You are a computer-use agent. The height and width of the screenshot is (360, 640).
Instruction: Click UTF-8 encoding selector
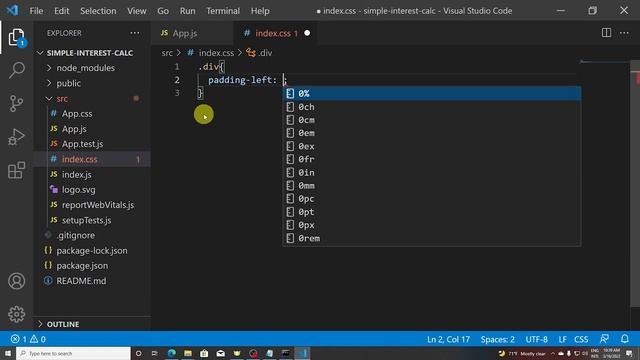point(536,339)
